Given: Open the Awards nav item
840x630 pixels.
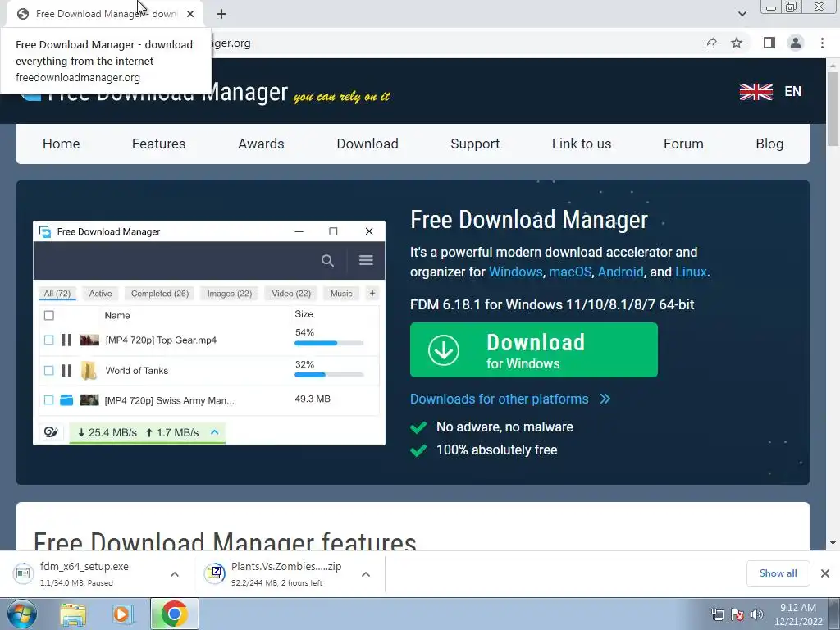Looking at the screenshot, I should pos(261,144).
